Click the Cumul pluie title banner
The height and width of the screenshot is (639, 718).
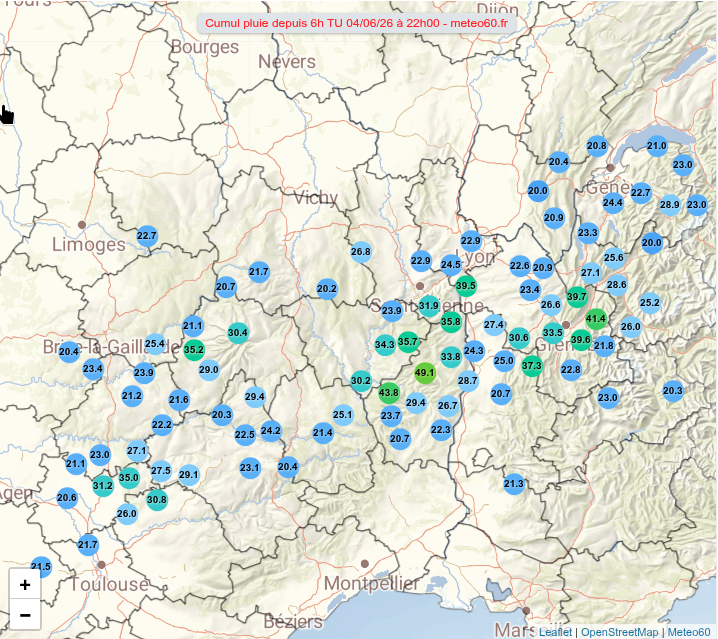click(356, 23)
